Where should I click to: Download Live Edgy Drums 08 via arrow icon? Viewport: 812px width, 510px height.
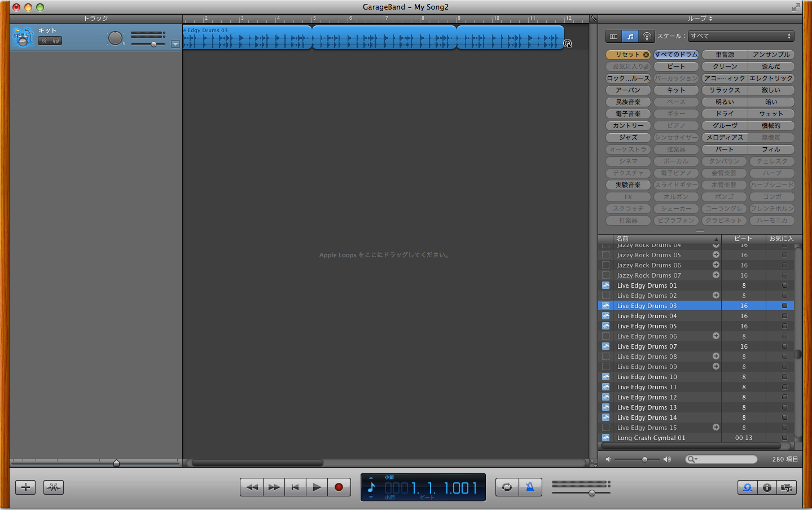[x=716, y=356]
